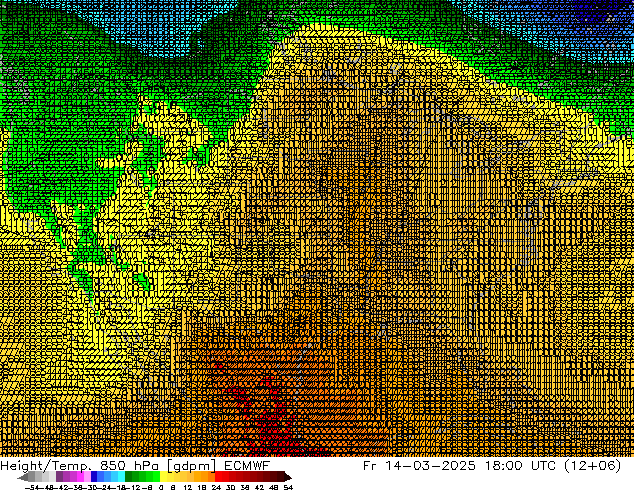
Task: Click the '0' label under the color scale
Action: pos(161,487)
